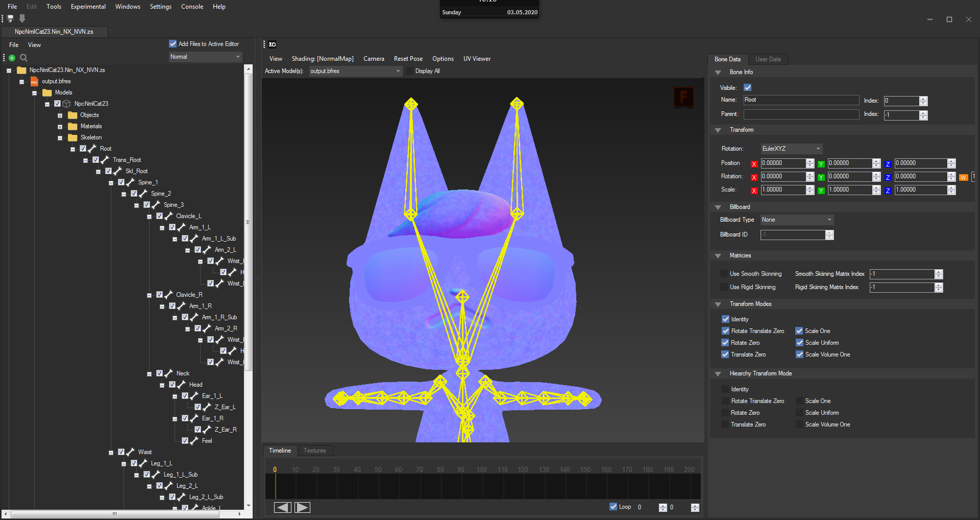Click the bone icon beside Spine_1
This screenshot has width=980, height=520.
[x=130, y=182]
